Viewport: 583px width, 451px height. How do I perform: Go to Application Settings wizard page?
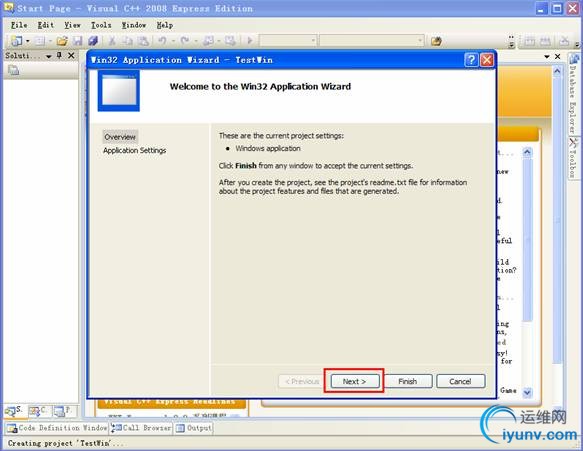[x=135, y=151]
